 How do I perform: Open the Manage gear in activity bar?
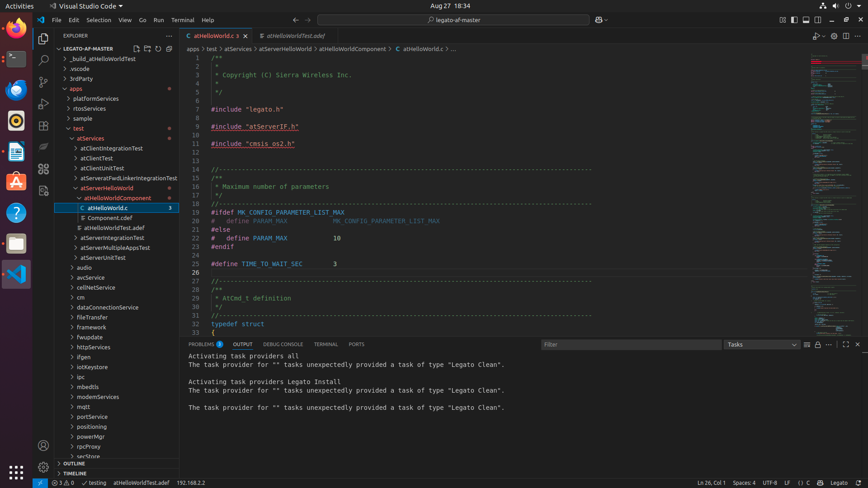coord(43,467)
